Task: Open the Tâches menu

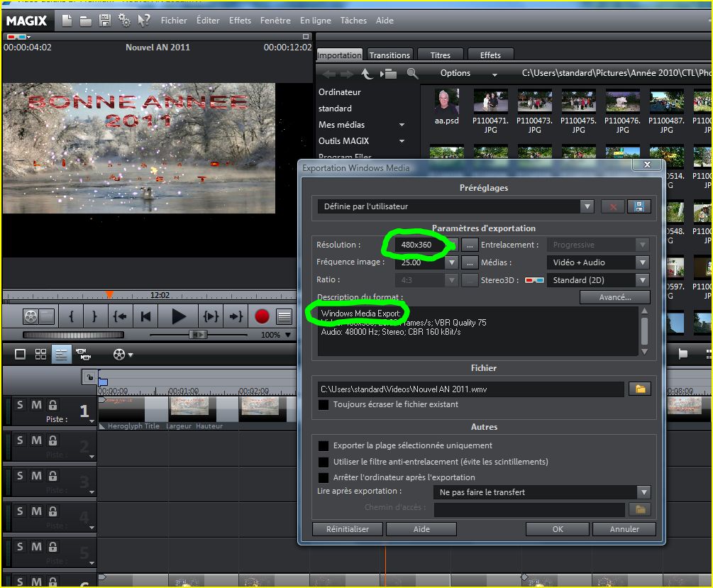Action: (353, 21)
